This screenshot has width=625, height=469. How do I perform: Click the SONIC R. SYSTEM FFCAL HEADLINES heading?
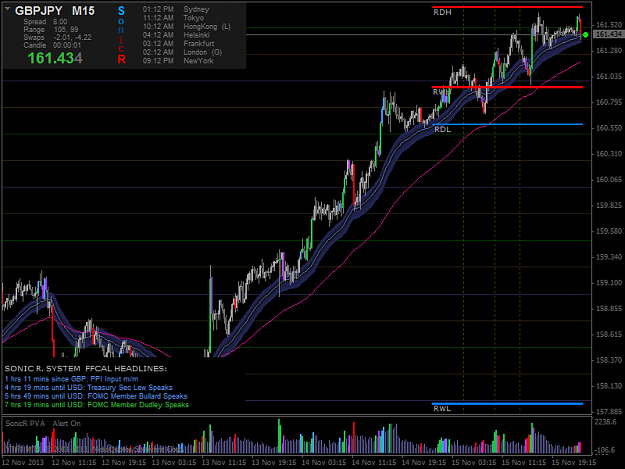[86, 369]
